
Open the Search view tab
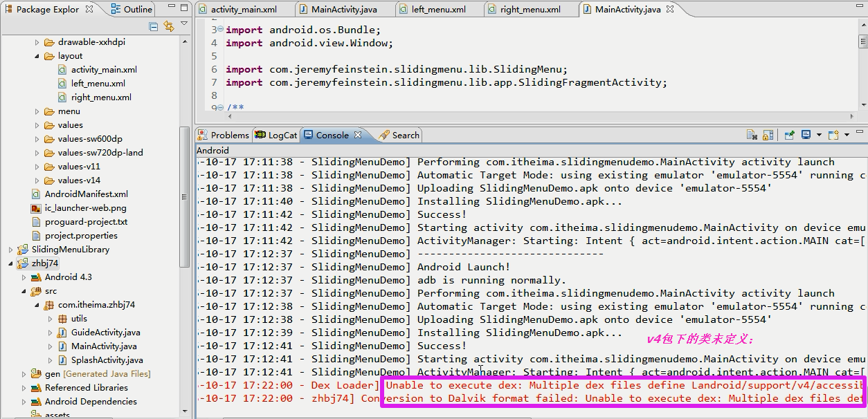tap(399, 136)
